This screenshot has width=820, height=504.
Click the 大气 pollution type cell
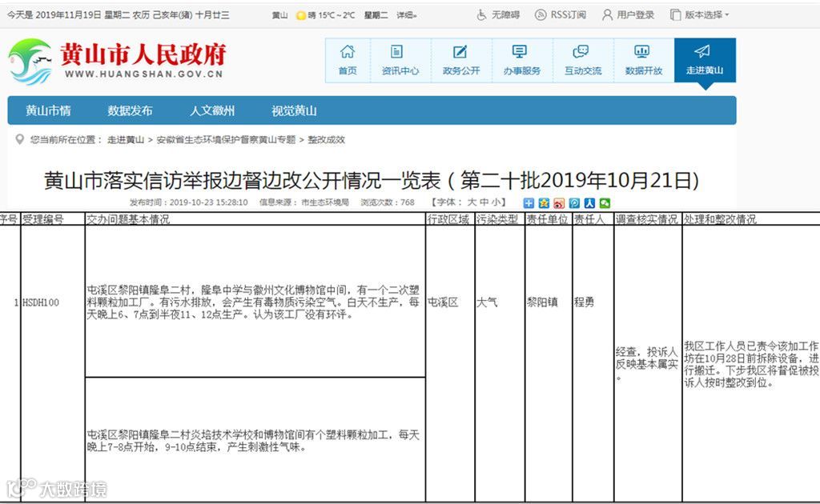tap(487, 302)
